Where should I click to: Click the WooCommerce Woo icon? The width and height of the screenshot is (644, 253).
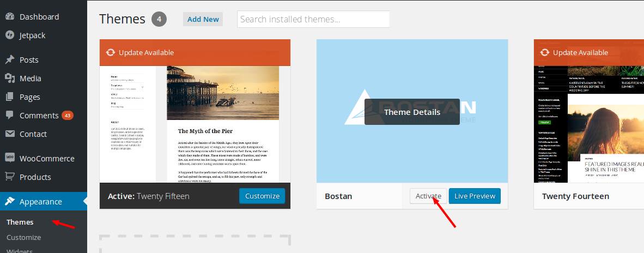pos(10,158)
